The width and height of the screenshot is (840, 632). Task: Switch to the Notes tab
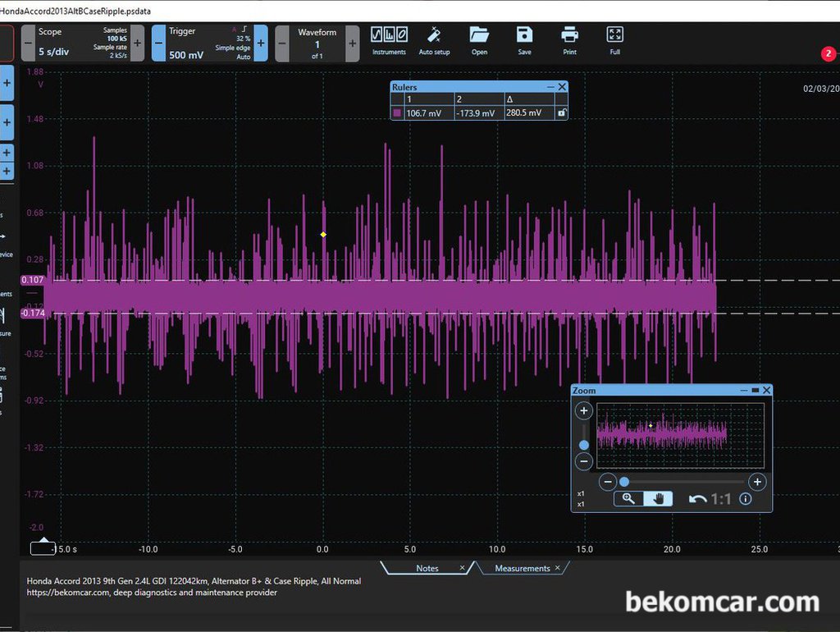(x=427, y=568)
